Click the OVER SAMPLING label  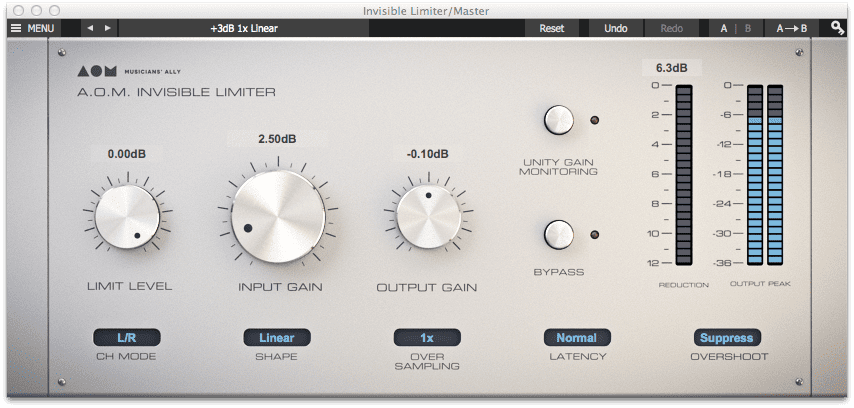coord(427,361)
